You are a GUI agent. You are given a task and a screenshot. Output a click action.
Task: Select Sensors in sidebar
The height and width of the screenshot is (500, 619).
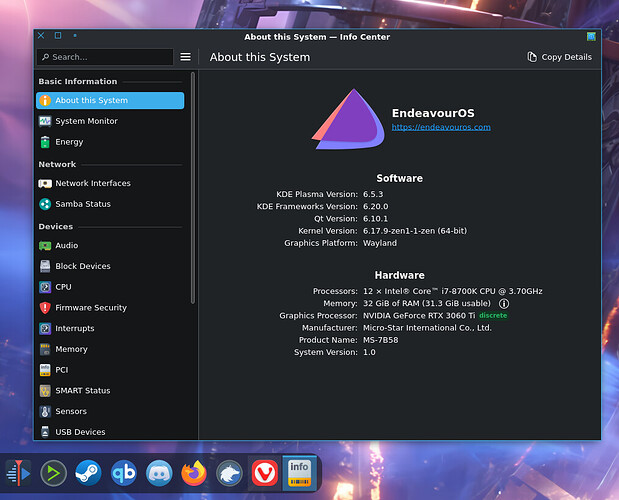(70, 411)
